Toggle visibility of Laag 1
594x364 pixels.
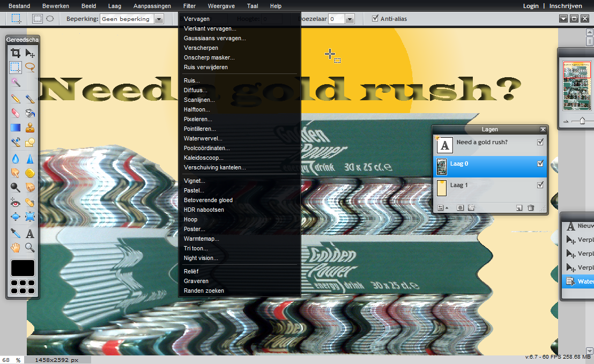pos(540,185)
